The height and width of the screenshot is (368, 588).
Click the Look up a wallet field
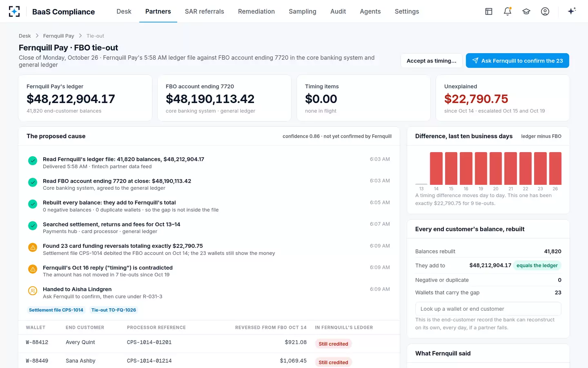click(x=488, y=309)
